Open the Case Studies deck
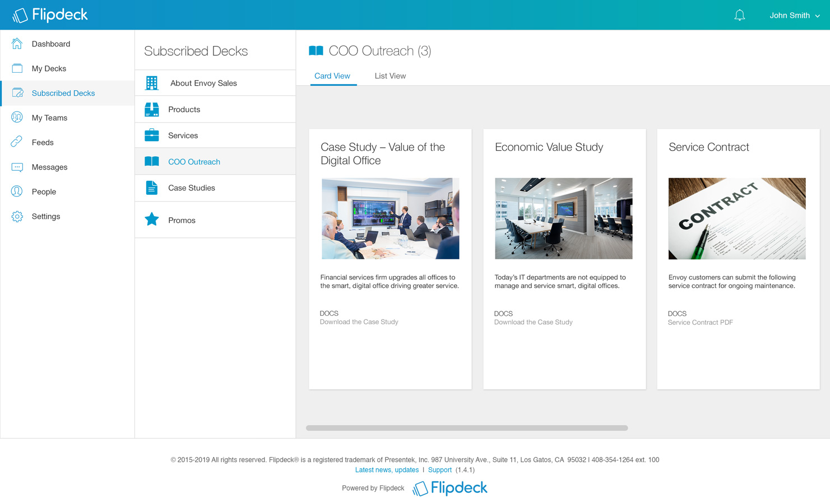The image size is (830, 504). 215,188
